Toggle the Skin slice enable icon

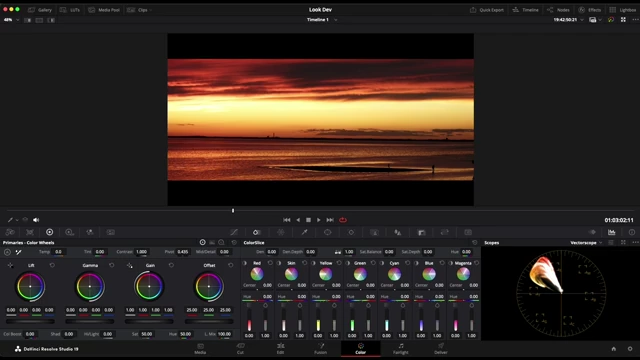[x=279, y=263]
